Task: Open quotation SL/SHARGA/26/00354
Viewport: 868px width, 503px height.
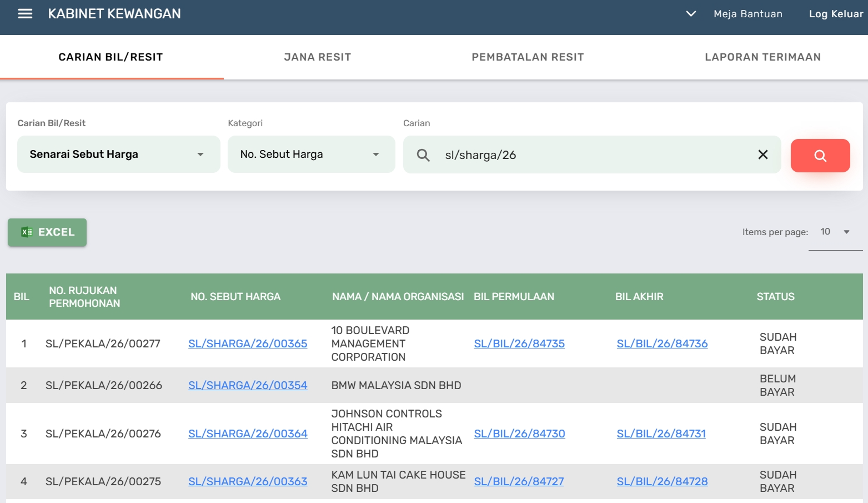Action: click(248, 385)
